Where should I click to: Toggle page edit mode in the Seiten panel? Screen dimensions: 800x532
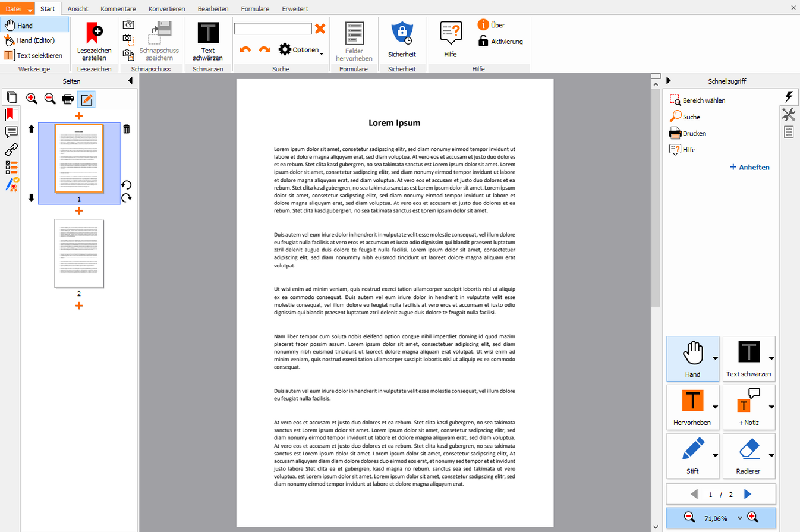pyautogui.click(x=86, y=99)
